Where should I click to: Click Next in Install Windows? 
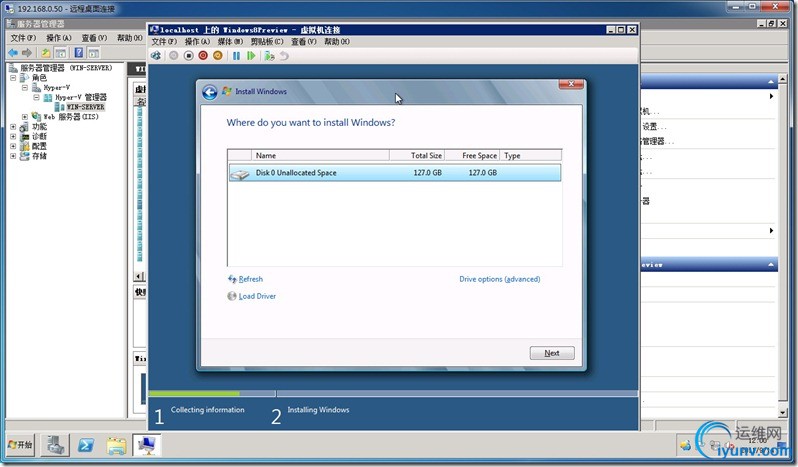point(552,353)
